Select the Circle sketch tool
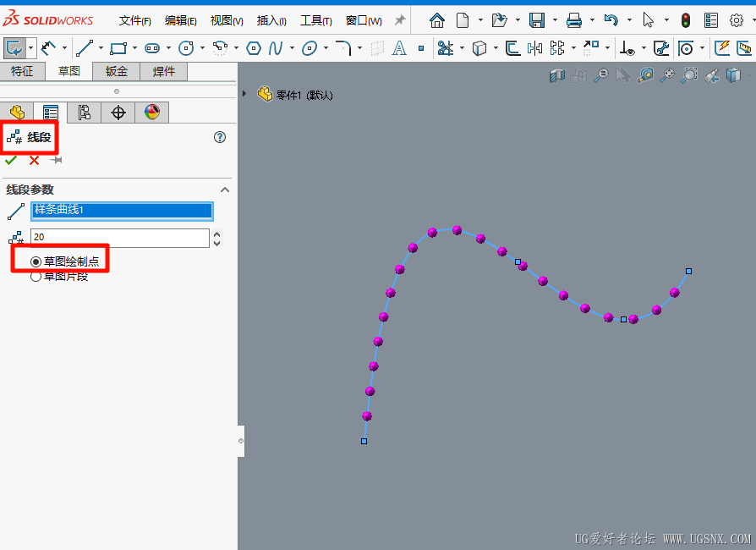The height and width of the screenshot is (550, 756). 186,48
